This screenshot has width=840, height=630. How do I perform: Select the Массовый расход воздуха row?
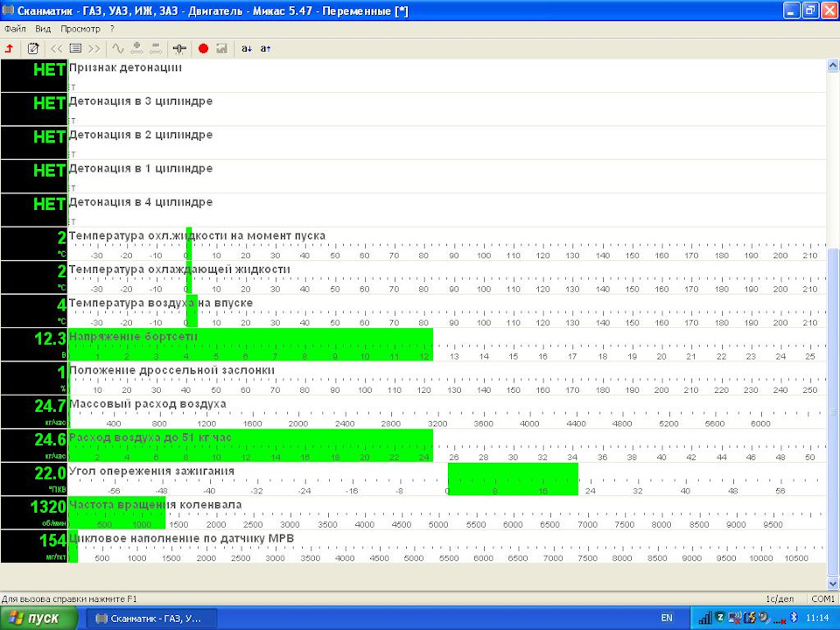413,412
